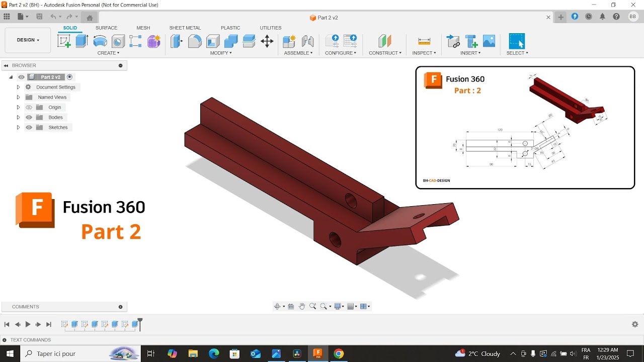This screenshot has width=644, height=362.
Task: Select the Move/Copy tool
Action: (x=267, y=41)
